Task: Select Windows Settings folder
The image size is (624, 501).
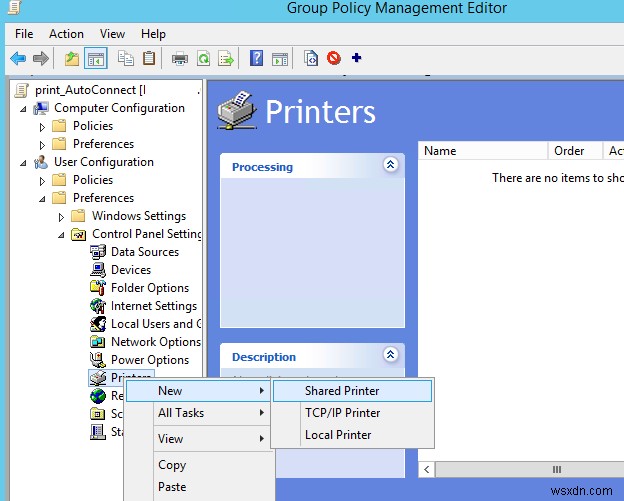Action: pyautogui.click(x=139, y=216)
